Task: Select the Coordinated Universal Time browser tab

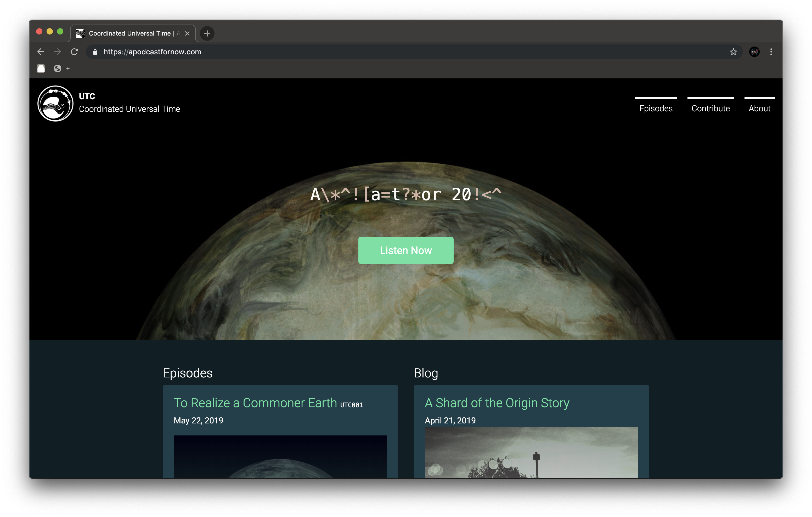Action: click(x=133, y=33)
